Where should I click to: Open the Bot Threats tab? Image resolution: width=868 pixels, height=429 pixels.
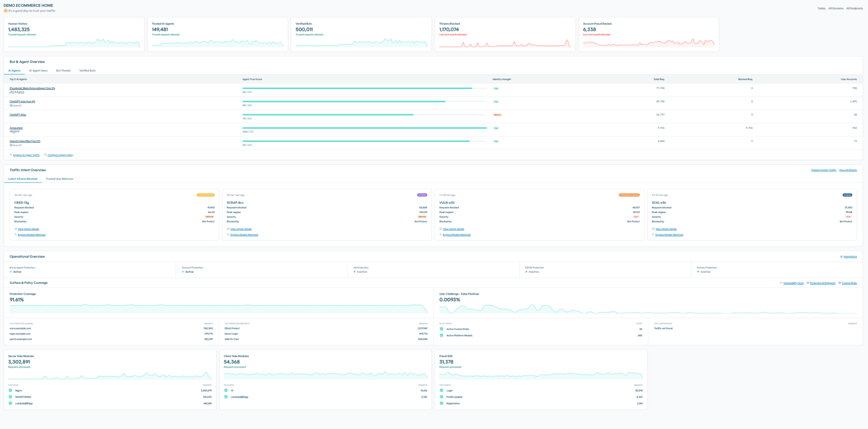tap(63, 70)
